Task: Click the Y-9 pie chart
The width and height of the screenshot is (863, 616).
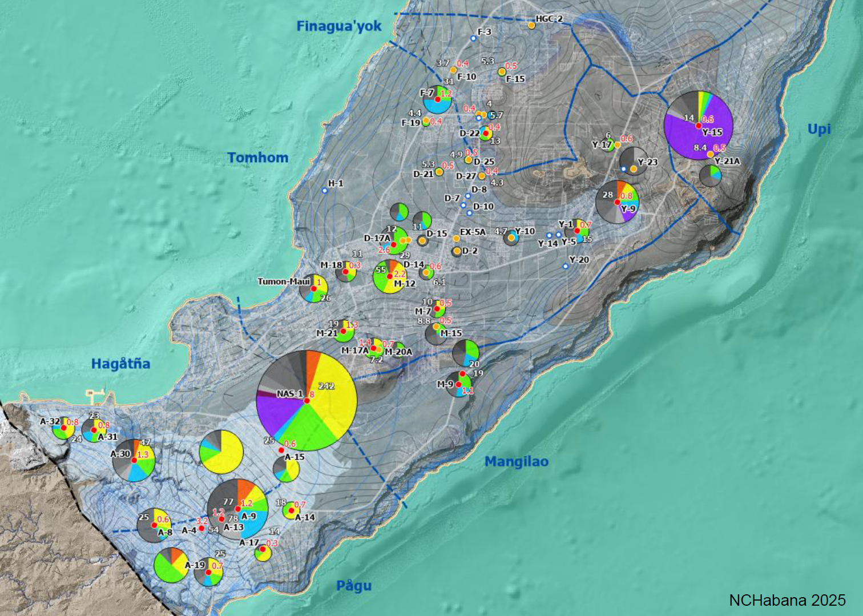Action: tap(617, 202)
